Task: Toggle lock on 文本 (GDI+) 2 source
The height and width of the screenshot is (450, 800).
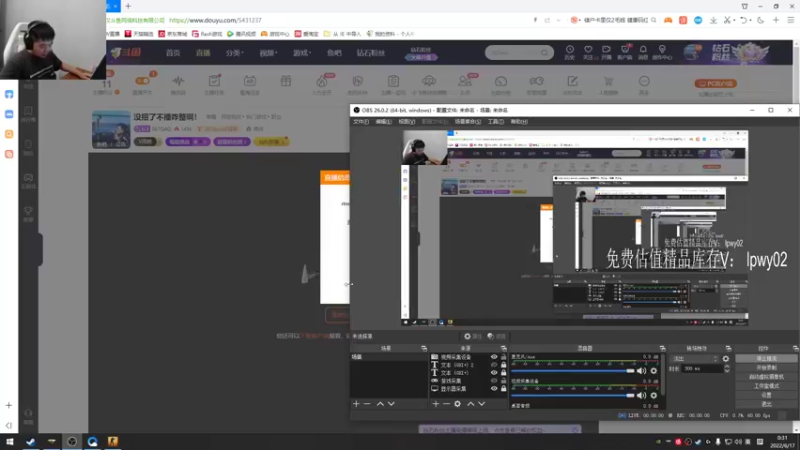Action: point(504,365)
